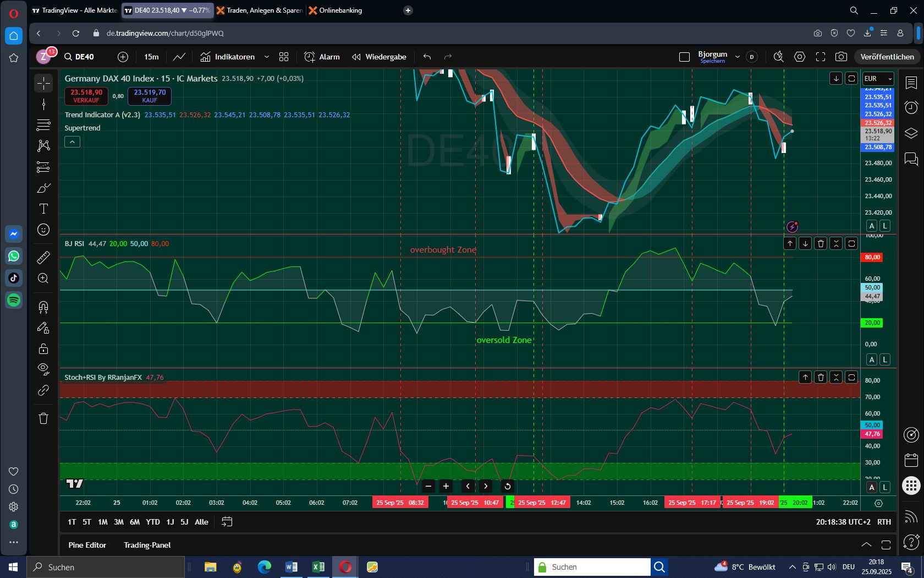Image resolution: width=924 pixels, height=578 pixels.
Task: Collapse the indicator legend chevron
Action: pos(72,142)
